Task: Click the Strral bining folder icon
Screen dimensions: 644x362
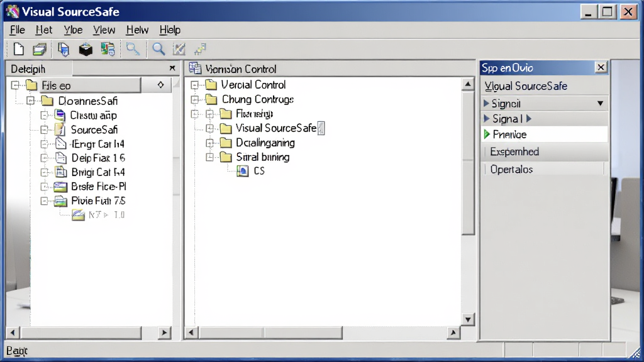Action: coord(226,156)
